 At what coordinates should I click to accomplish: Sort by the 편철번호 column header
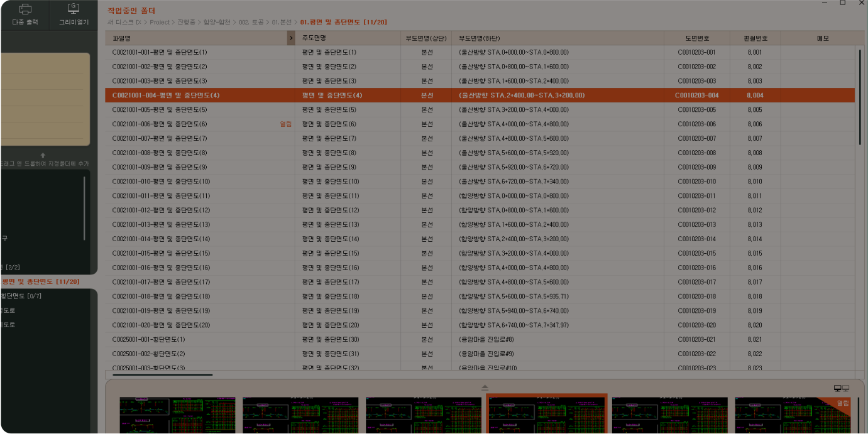tap(755, 38)
